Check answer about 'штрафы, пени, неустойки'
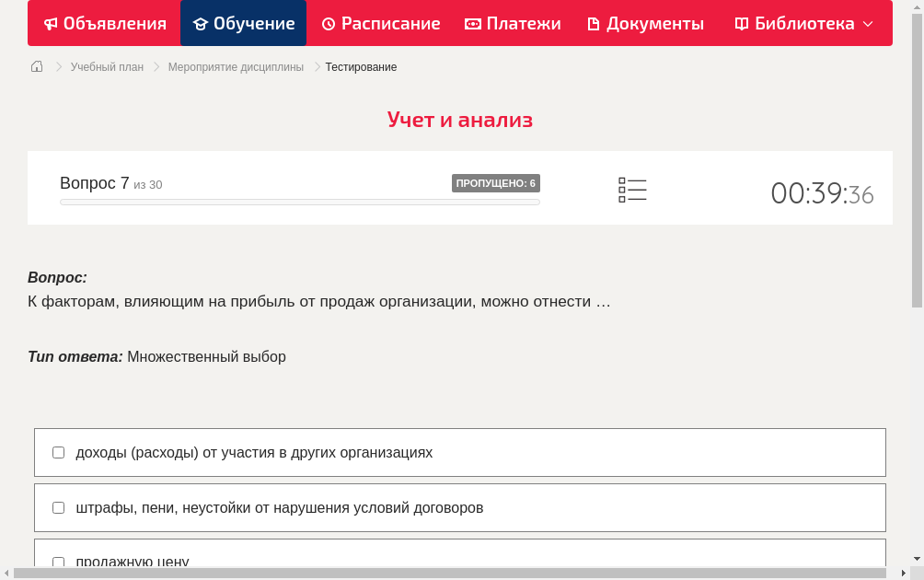 coord(58,507)
